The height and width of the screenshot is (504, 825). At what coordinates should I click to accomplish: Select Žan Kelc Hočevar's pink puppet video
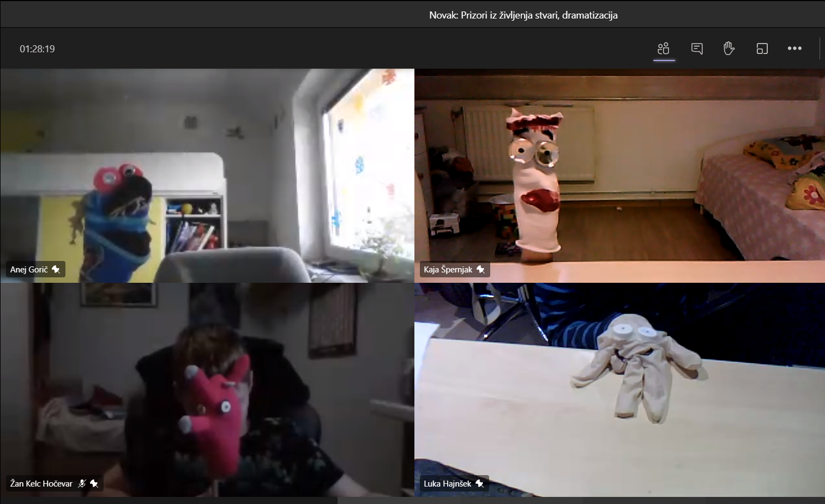(207, 390)
